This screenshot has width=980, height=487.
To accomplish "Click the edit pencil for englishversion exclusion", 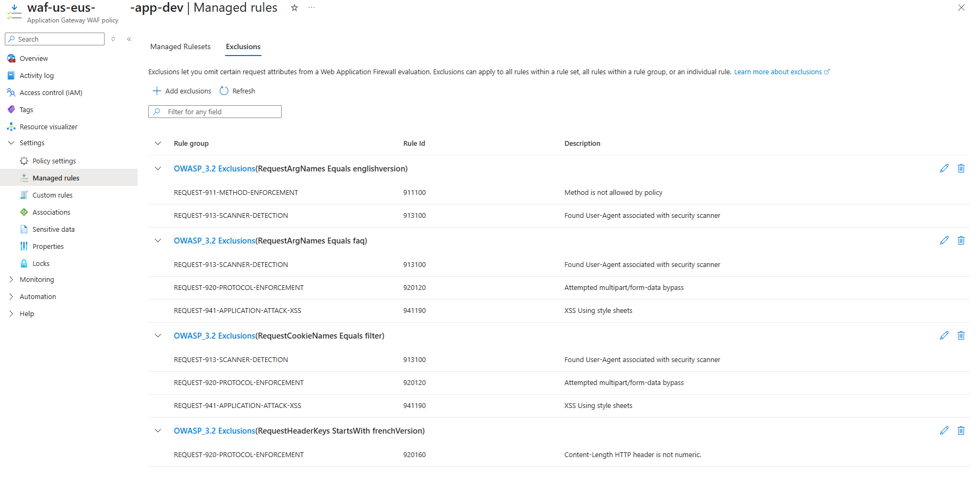I will click(944, 168).
